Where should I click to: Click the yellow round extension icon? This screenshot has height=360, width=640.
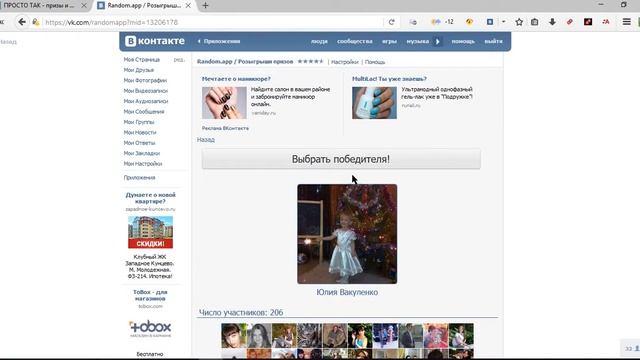click(469, 22)
